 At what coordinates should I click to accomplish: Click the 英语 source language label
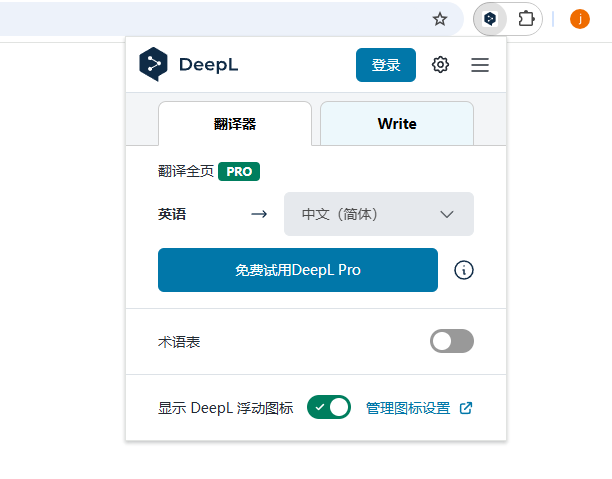pyautogui.click(x=172, y=214)
